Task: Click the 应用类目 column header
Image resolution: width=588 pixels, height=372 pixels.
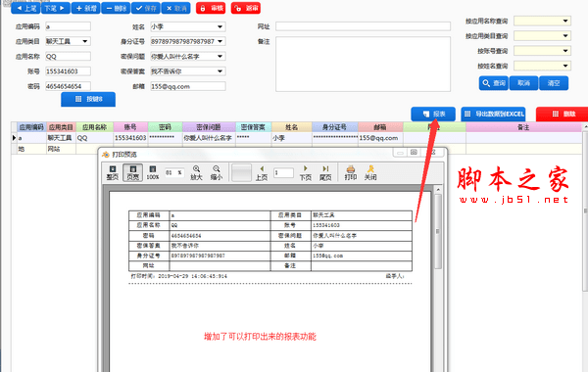Action: pyautogui.click(x=61, y=127)
